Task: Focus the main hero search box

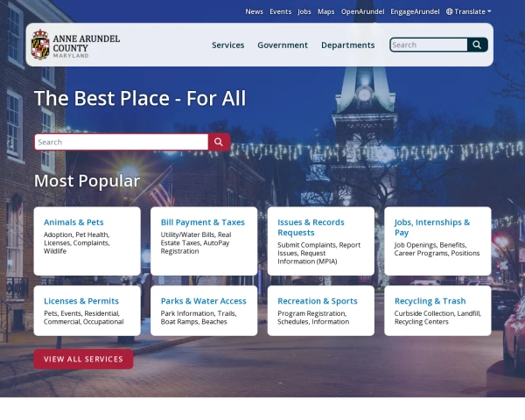Action: [121, 142]
